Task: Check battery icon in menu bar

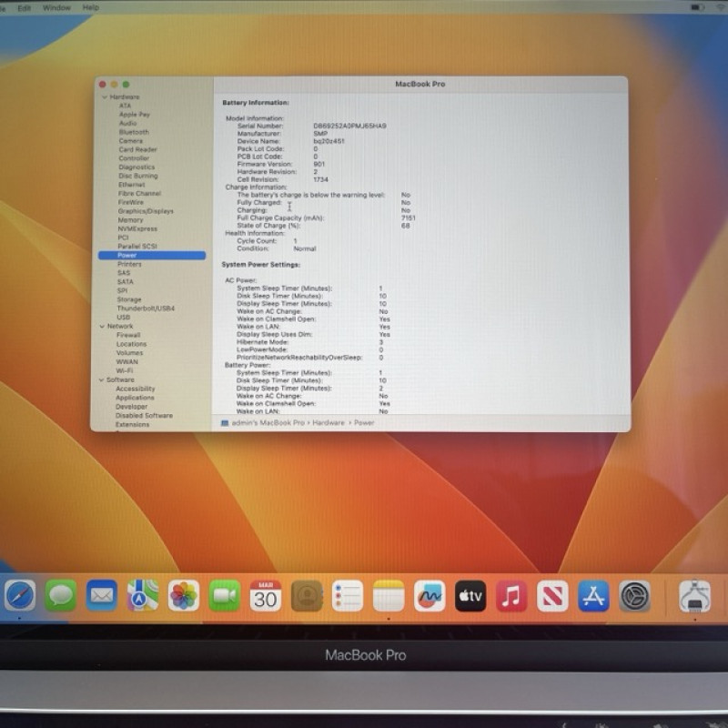Action: pos(696,7)
